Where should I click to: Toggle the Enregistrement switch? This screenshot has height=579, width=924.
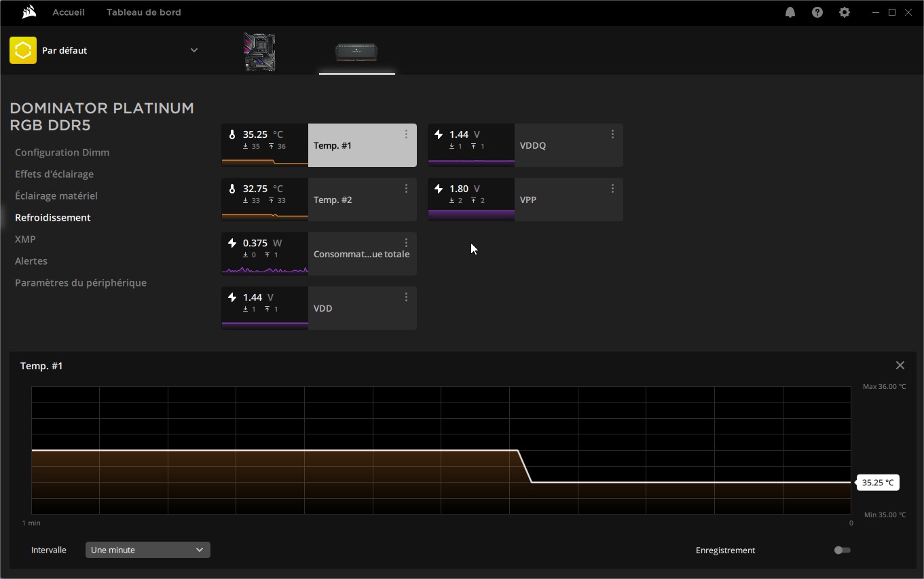(x=842, y=550)
